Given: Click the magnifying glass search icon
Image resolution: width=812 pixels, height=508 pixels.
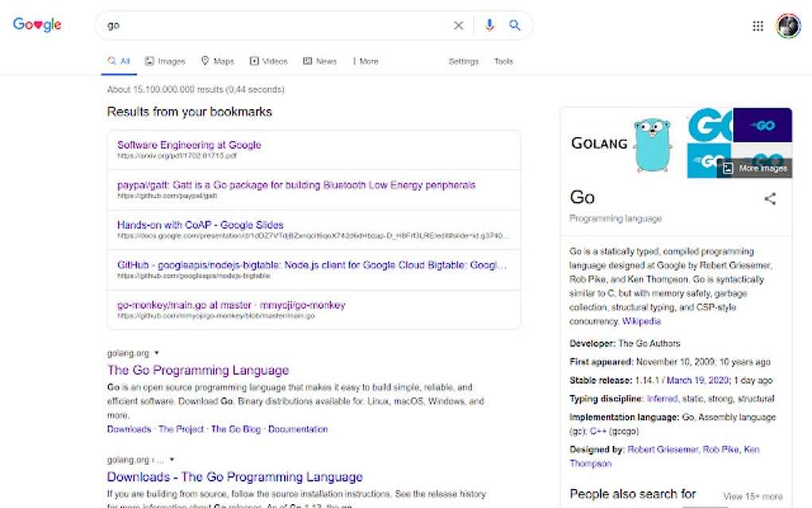Looking at the screenshot, I should pos(514,25).
